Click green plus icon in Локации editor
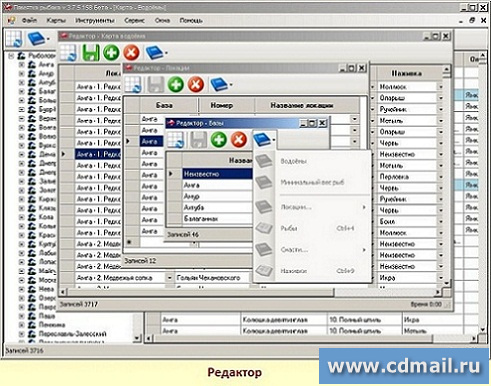The width and height of the screenshot is (491, 386). pos(176,84)
